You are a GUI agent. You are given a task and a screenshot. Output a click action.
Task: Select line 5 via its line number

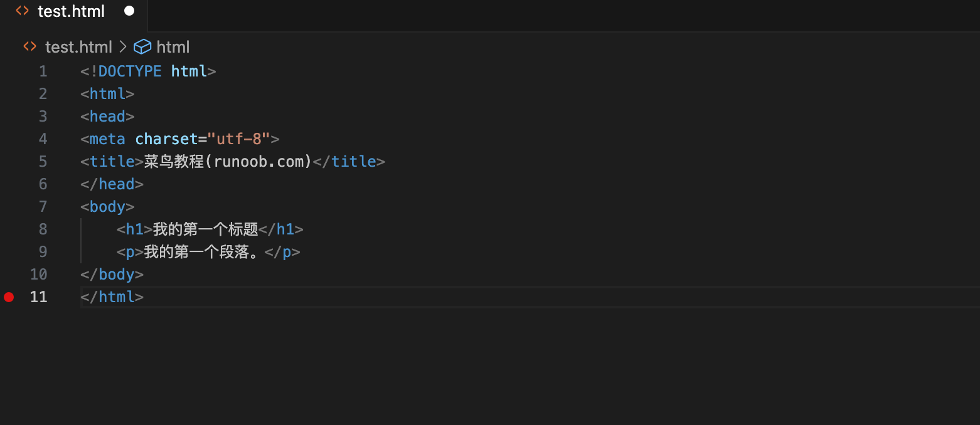tap(43, 162)
